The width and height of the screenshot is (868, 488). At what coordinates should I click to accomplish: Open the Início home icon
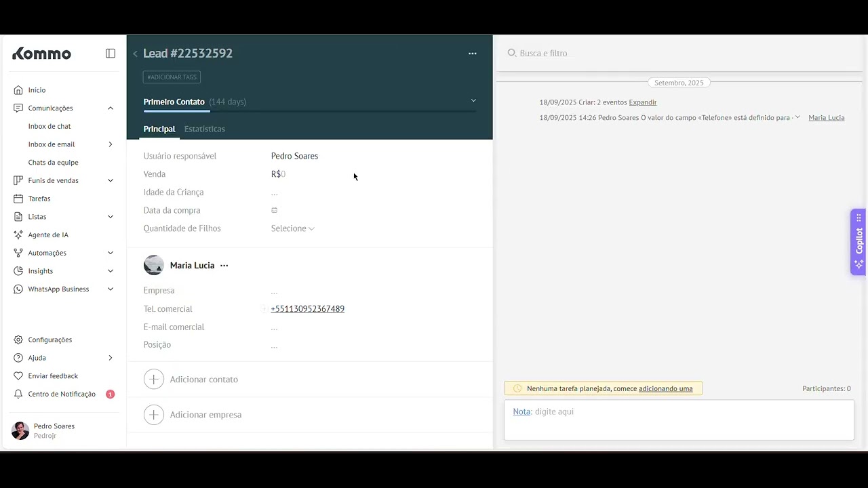[x=18, y=90]
